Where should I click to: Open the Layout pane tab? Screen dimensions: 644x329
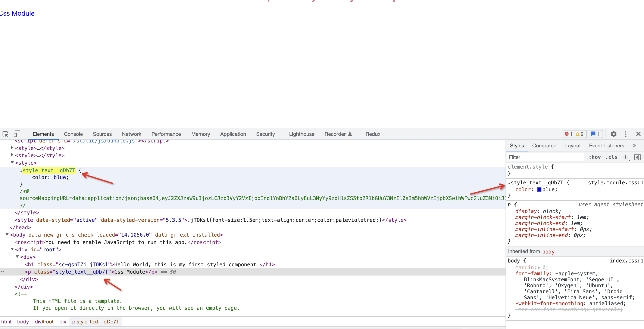pos(573,146)
